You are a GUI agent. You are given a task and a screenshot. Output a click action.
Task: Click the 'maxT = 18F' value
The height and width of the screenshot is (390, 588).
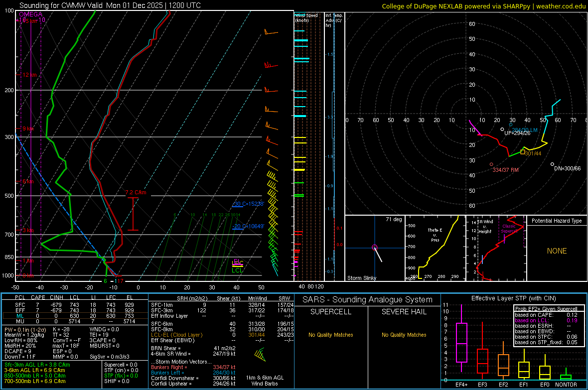click(66, 346)
